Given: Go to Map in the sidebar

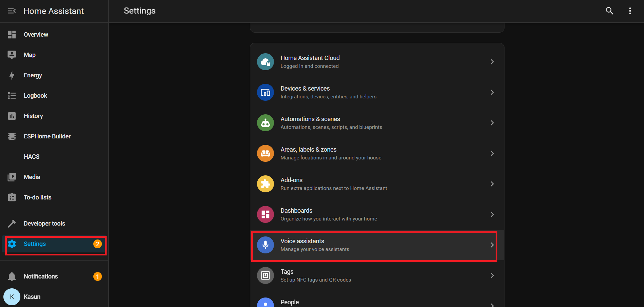Looking at the screenshot, I should click(54, 55).
